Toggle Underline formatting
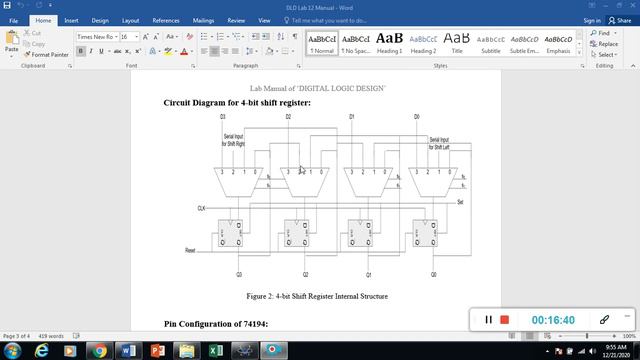This screenshot has width=640, height=360. [101, 51]
